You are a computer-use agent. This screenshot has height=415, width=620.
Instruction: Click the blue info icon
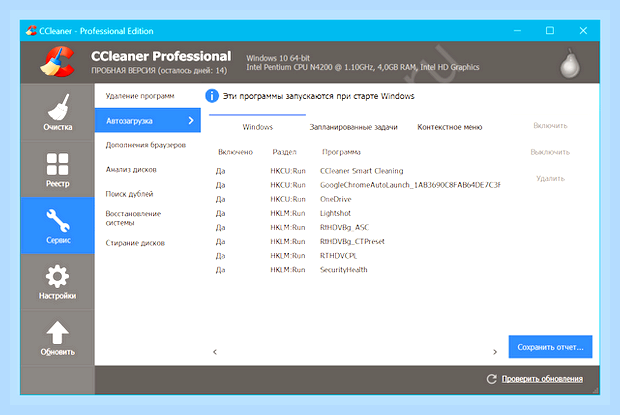click(x=212, y=96)
